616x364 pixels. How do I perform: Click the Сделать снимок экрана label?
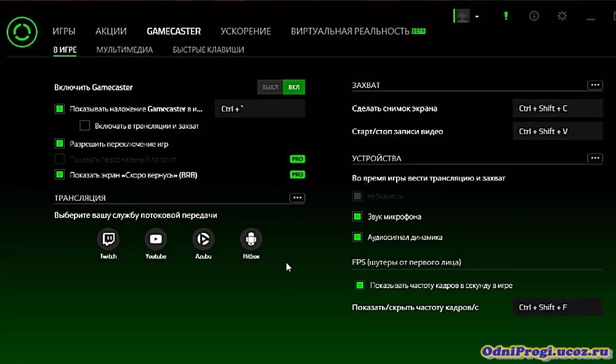click(394, 108)
